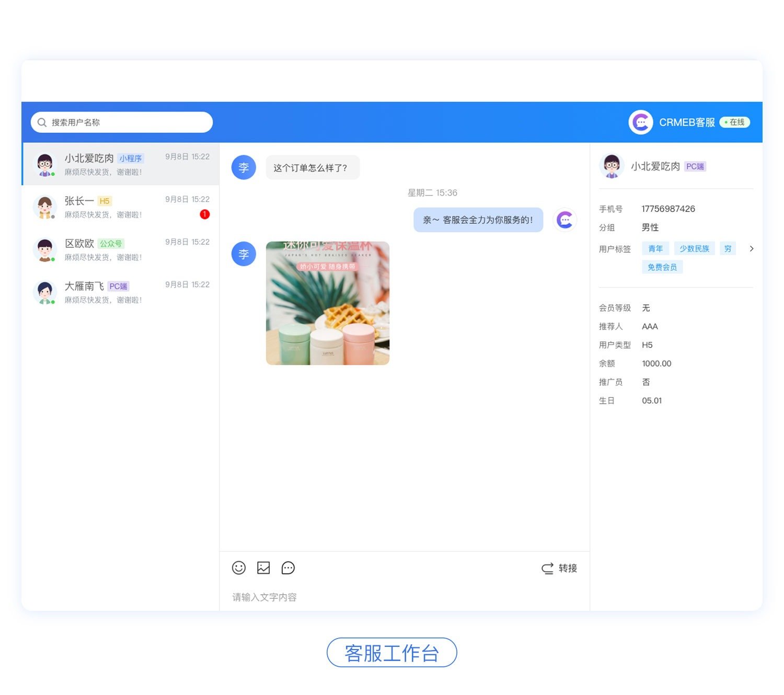Click the search magnifier icon
The width and height of the screenshot is (784, 695).
point(42,122)
